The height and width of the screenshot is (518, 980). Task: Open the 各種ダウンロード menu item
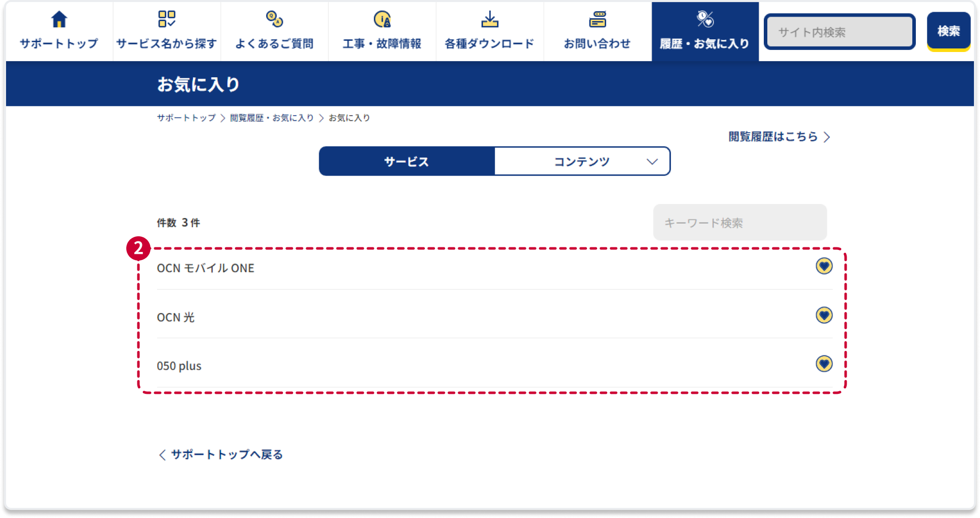(489, 43)
